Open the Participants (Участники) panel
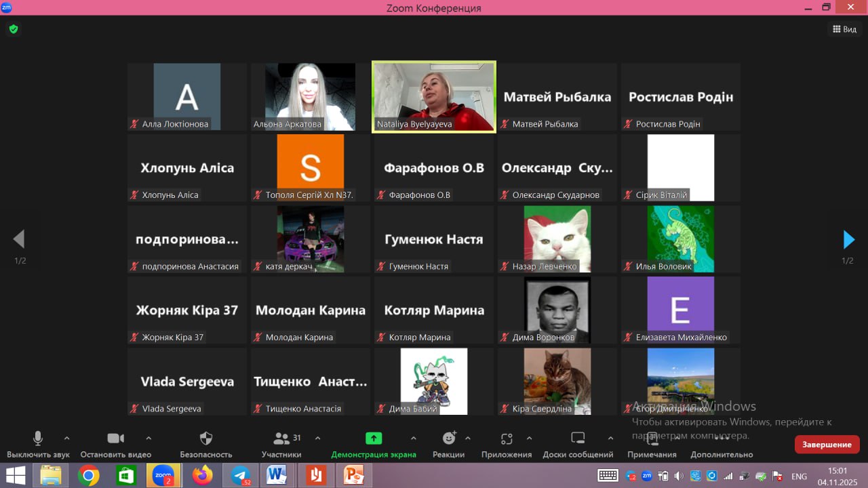 [281, 439]
